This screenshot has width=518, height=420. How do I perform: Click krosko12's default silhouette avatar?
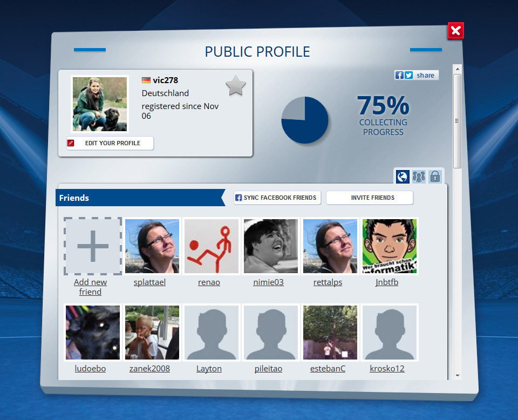390,333
